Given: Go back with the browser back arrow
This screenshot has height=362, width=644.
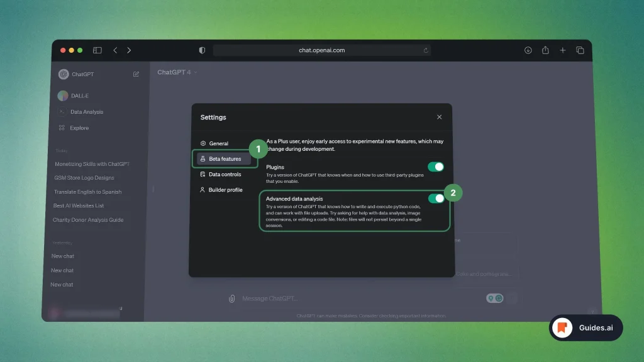Looking at the screenshot, I should [x=116, y=50].
